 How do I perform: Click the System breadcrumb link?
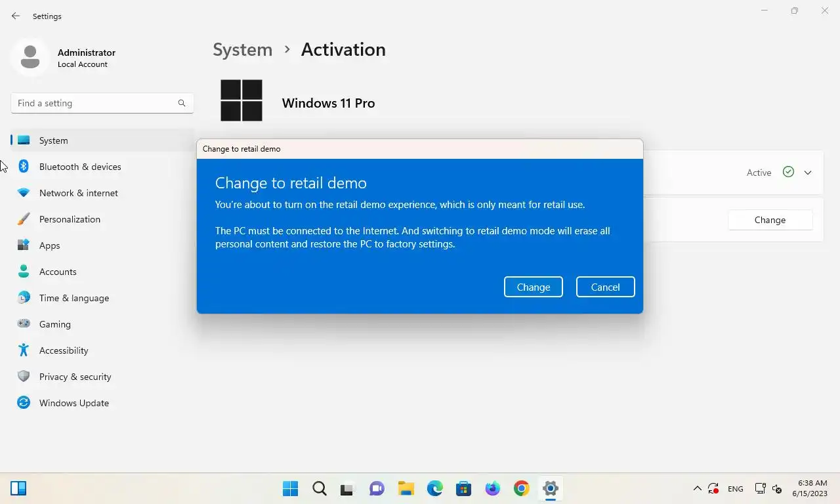point(242,50)
